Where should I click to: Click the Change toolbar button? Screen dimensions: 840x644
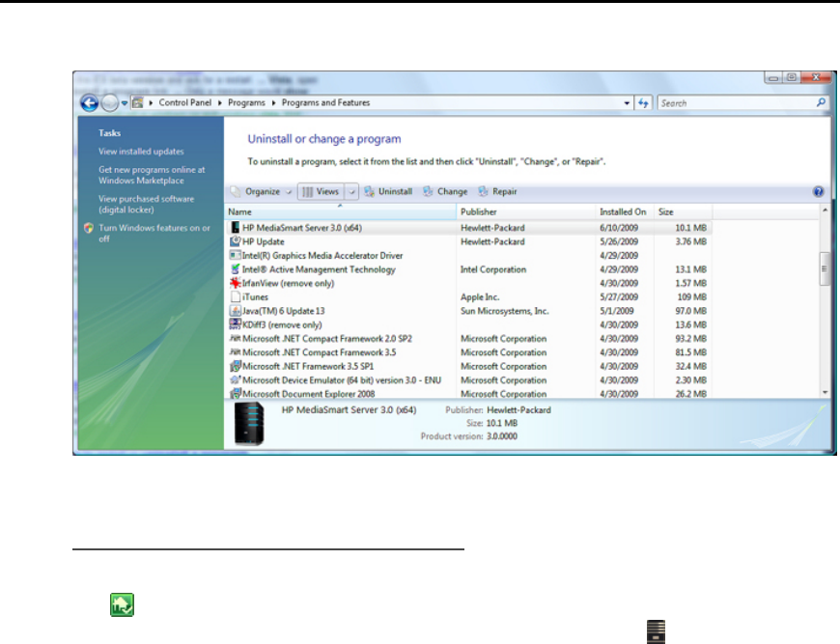445,192
